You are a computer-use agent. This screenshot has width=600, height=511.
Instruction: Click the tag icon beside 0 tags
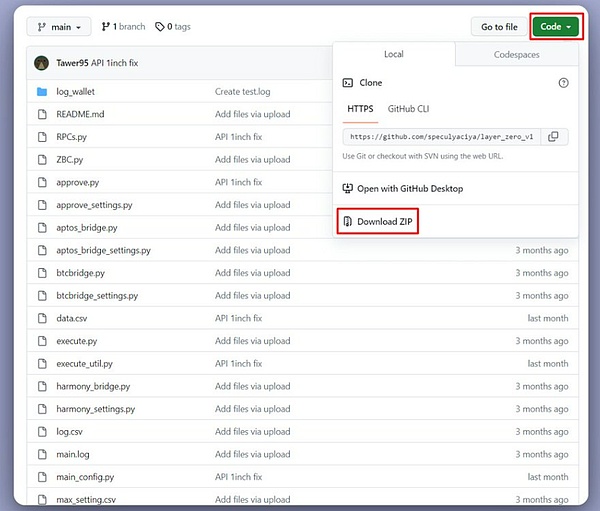coord(160,27)
